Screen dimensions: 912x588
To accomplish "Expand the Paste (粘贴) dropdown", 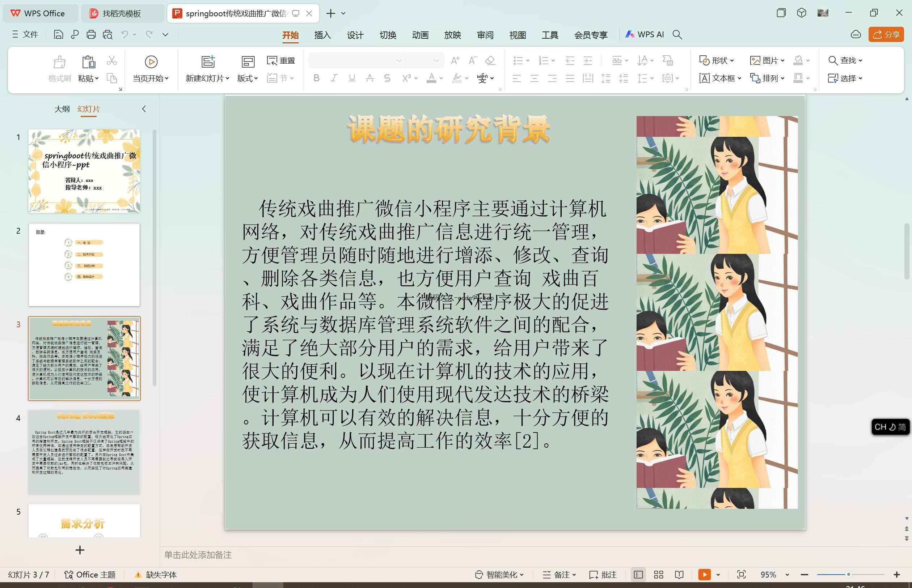I will (89, 78).
